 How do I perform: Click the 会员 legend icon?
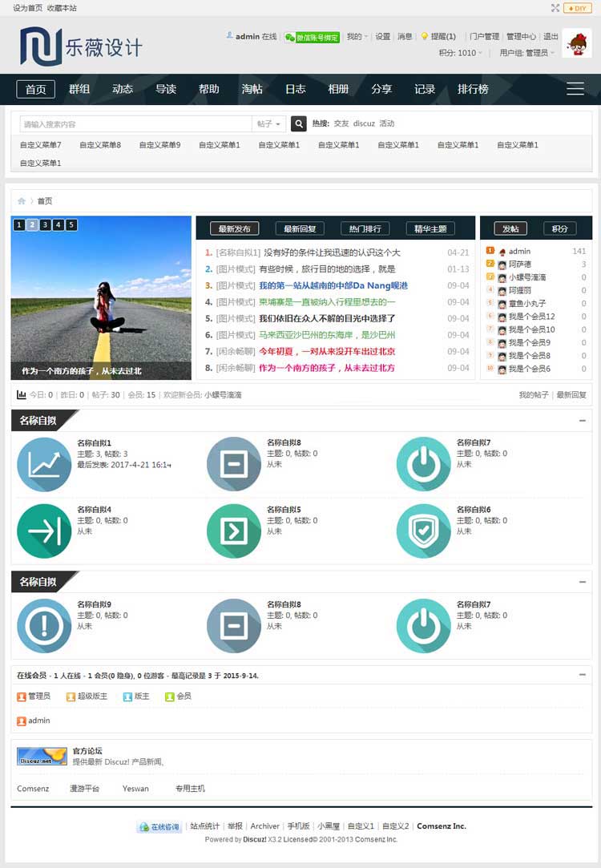coord(169,697)
